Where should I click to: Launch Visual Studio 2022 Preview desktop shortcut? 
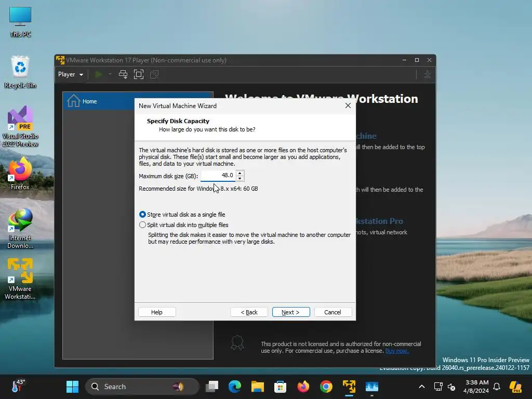click(x=20, y=127)
